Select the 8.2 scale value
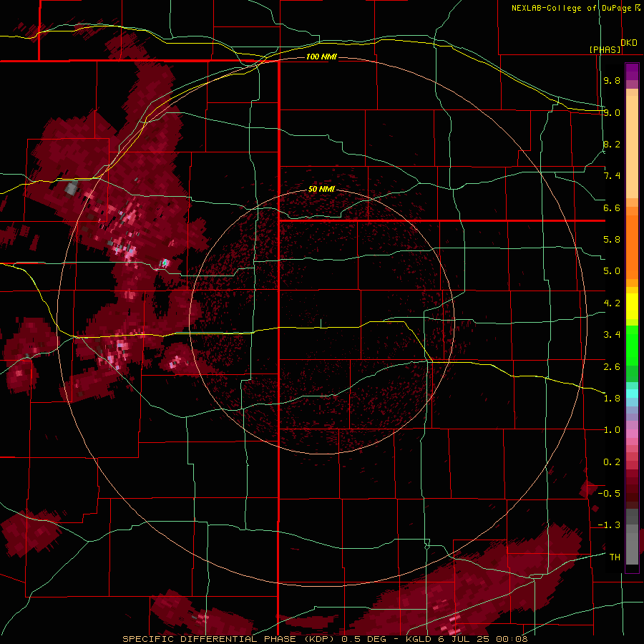Screen dimensions: 644x644 click(x=612, y=144)
